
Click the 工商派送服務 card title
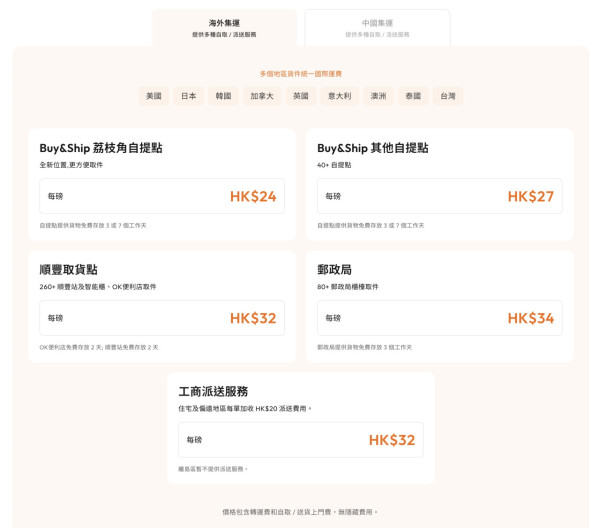click(x=213, y=391)
